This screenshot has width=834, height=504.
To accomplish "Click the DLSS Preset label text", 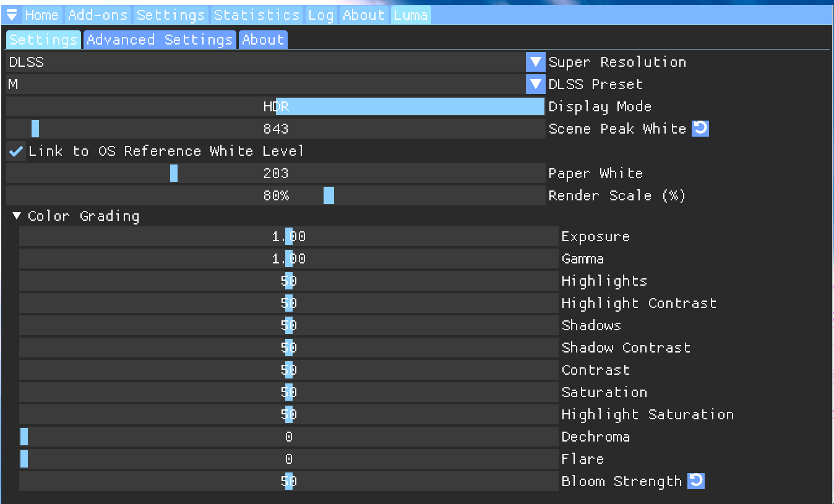I will pyautogui.click(x=596, y=84).
